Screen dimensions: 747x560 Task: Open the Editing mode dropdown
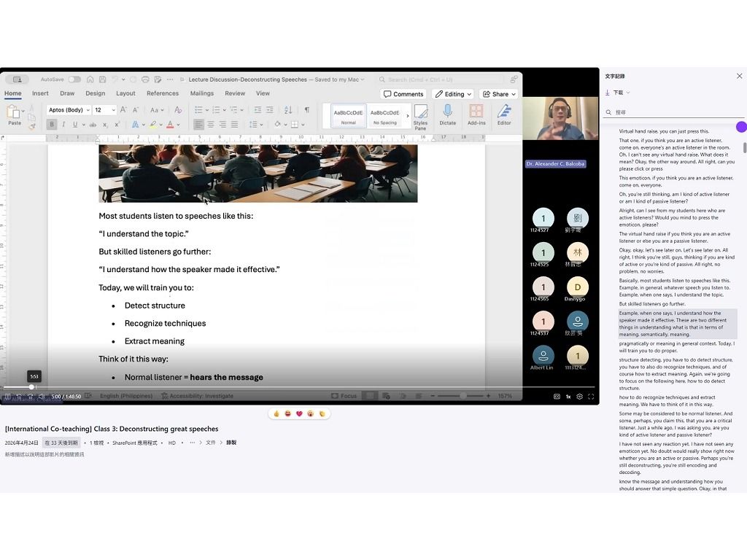(x=453, y=94)
